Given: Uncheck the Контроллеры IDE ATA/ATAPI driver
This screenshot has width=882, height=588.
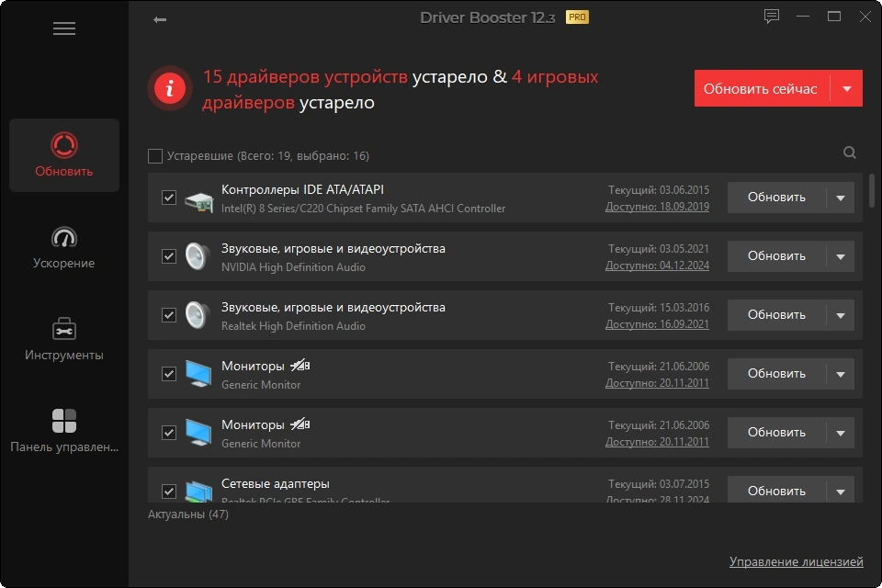Looking at the screenshot, I should [x=169, y=198].
